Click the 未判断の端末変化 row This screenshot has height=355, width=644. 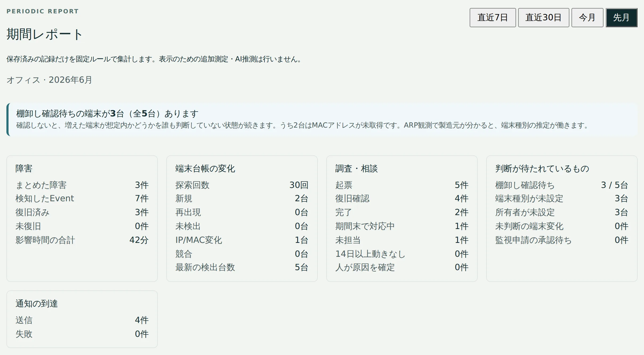coord(562,226)
